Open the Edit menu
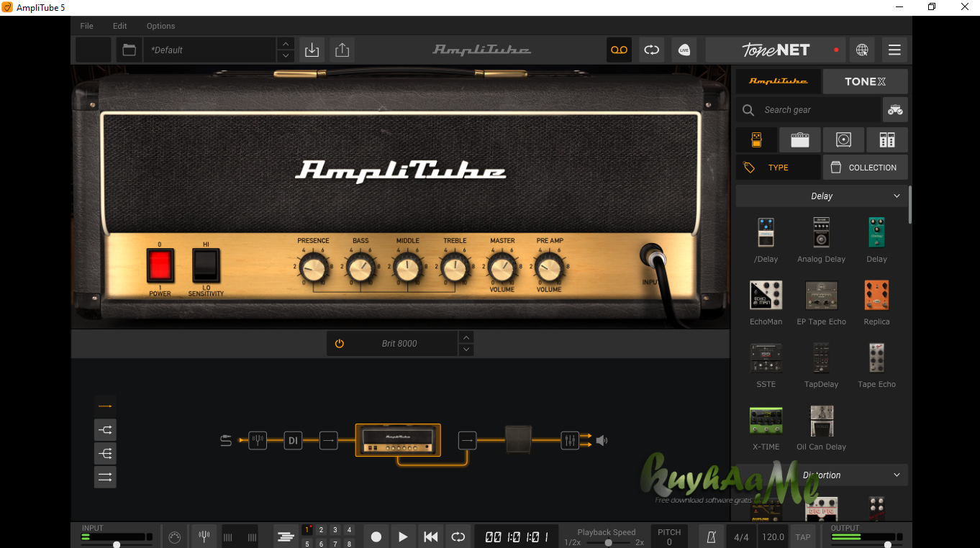Image resolution: width=980 pixels, height=548 pixels. [119, 26]
